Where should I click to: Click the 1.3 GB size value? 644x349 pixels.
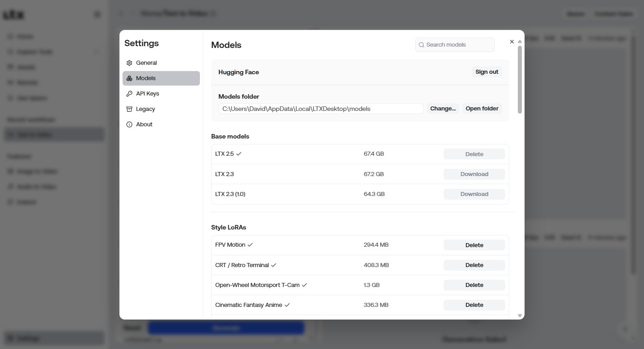[372, 285]
